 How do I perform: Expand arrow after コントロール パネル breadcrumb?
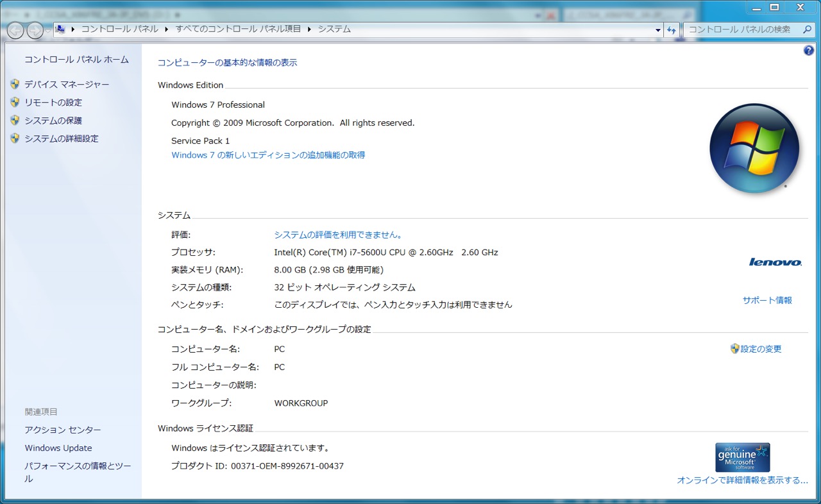tap(167, 29)
